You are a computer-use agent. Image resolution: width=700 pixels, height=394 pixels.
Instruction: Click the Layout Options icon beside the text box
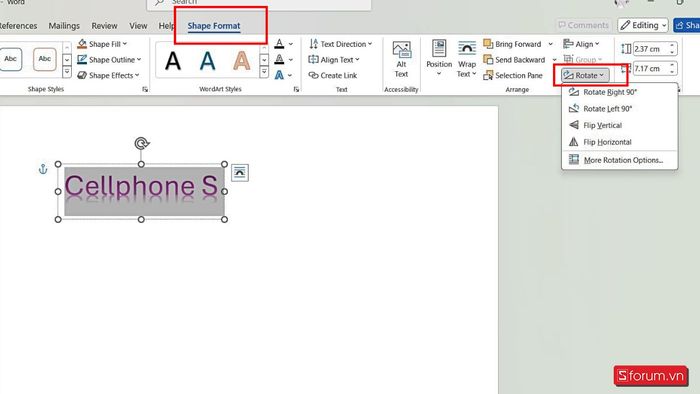pyautogui.click(x=240, y=173)
